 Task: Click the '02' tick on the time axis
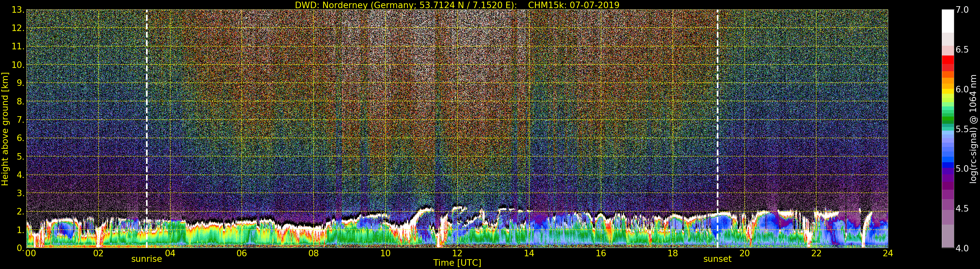[98, 253]
